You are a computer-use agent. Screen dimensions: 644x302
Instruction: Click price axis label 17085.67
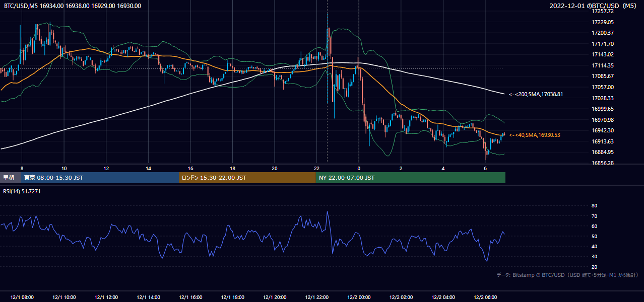(603, 76)
